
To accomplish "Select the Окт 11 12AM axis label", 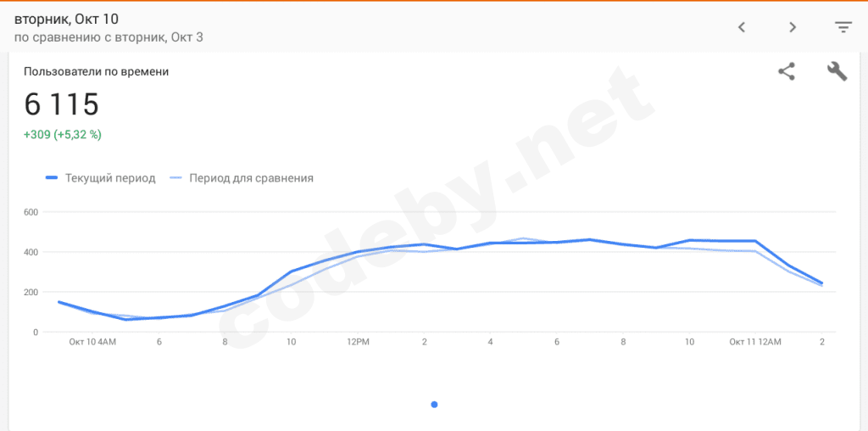I will coord(756,342).
